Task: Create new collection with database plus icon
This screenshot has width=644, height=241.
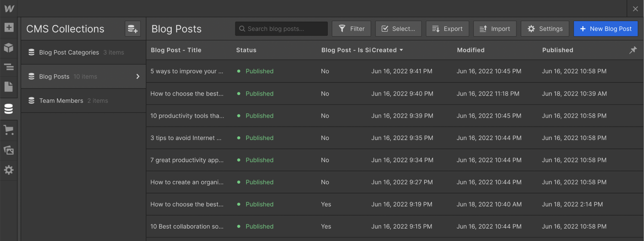Action: pos(133,29)
